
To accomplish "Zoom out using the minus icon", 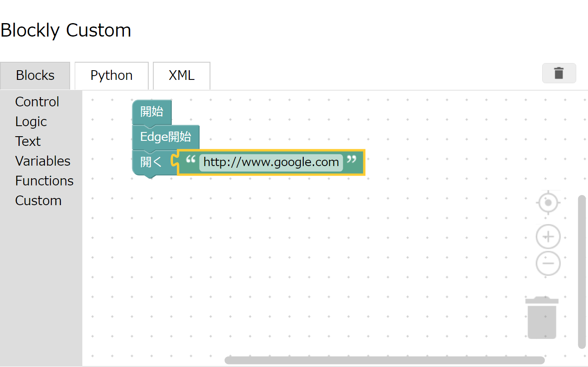I will (x=548, y=263).
